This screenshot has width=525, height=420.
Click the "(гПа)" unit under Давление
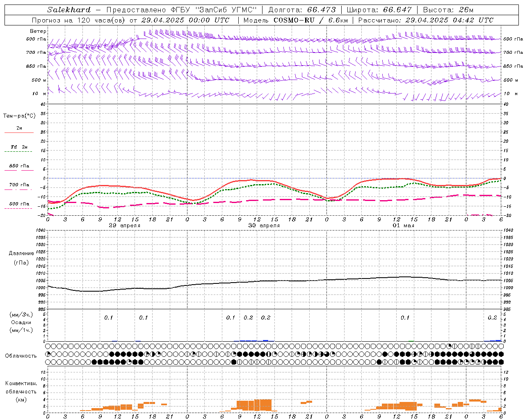[x=21, y=262]
